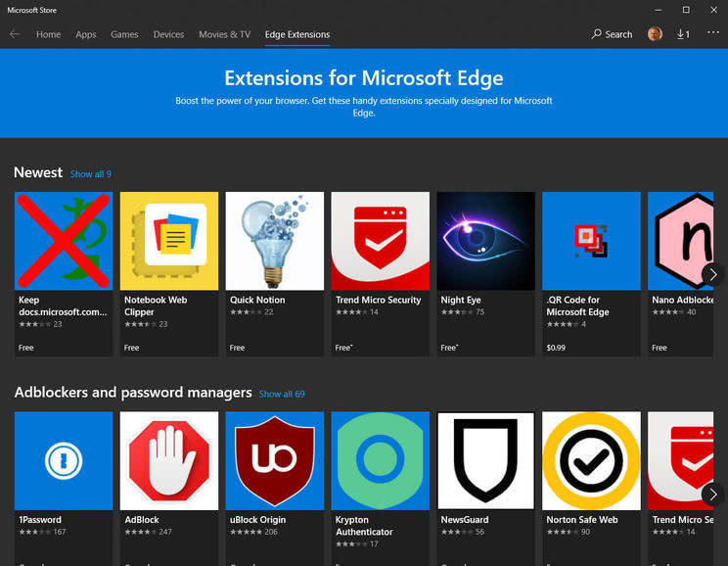Switch to the Games tab
Screen dimensions: 728x566
click(124, 34)
